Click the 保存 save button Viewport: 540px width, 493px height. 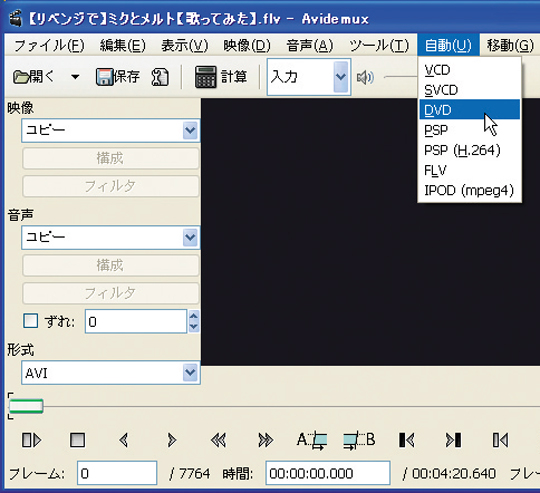tap(118, 77)
